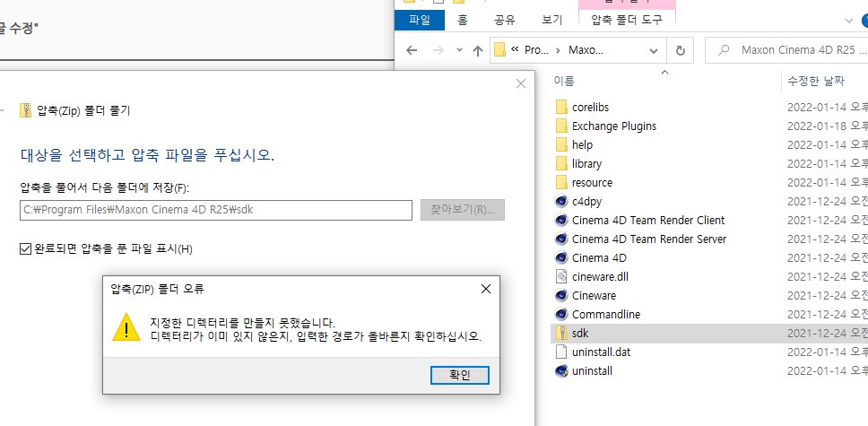This screenshot has width=868, height=426.
Task: Select the library folder name
Action: pyautogui.click(x=586, y=163)
